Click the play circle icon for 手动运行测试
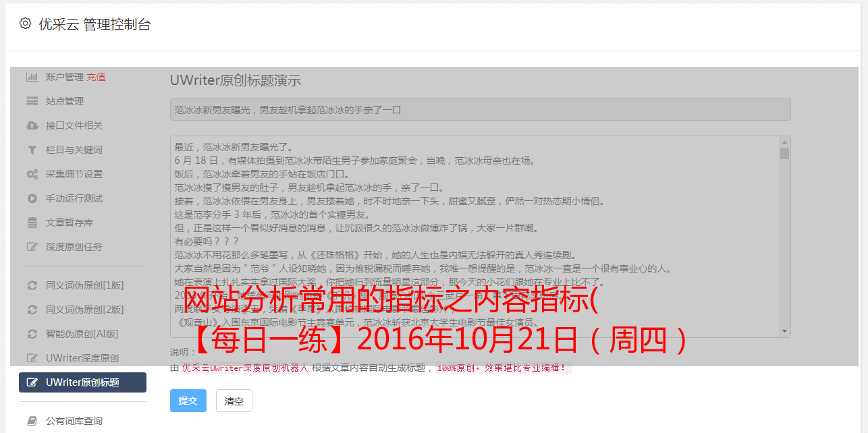Screen dimensions: 868x433 click(x=32, y=198)
